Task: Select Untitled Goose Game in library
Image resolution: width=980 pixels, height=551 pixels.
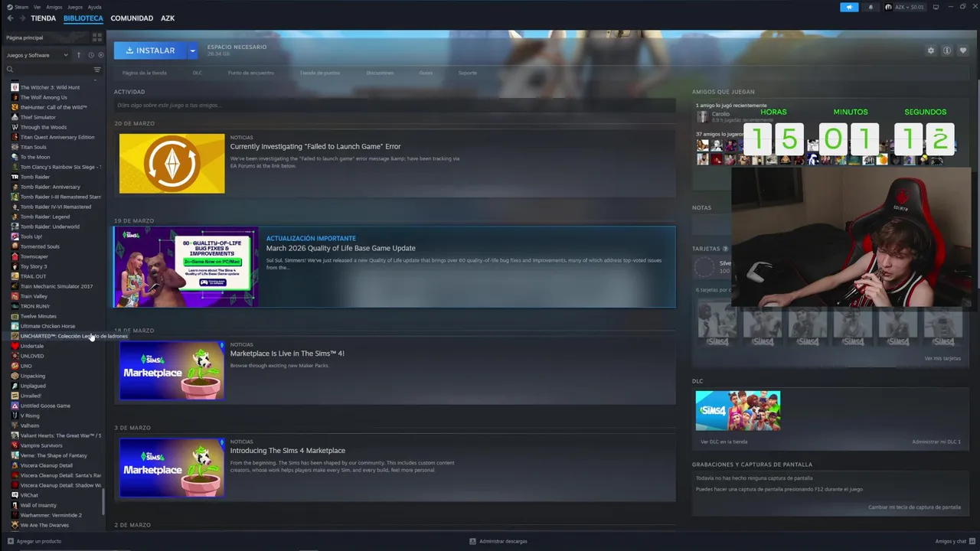Action: click(45, 406)
